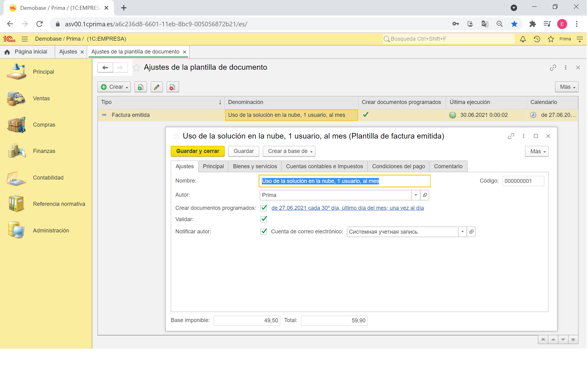Click the Ventas truck icon in sidebar
Image resolution: width=588 pixels, height=367 pixels.
click(x=17, y=99)
